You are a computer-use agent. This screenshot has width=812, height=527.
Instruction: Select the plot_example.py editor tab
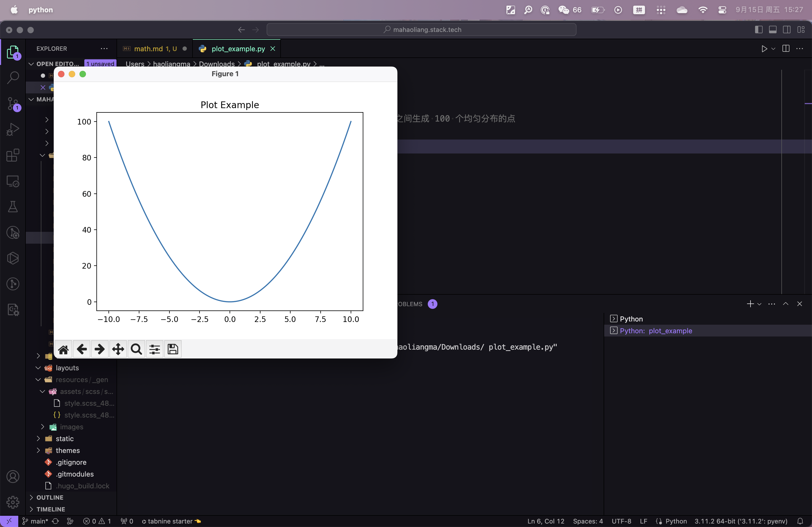tap(237, 49)
